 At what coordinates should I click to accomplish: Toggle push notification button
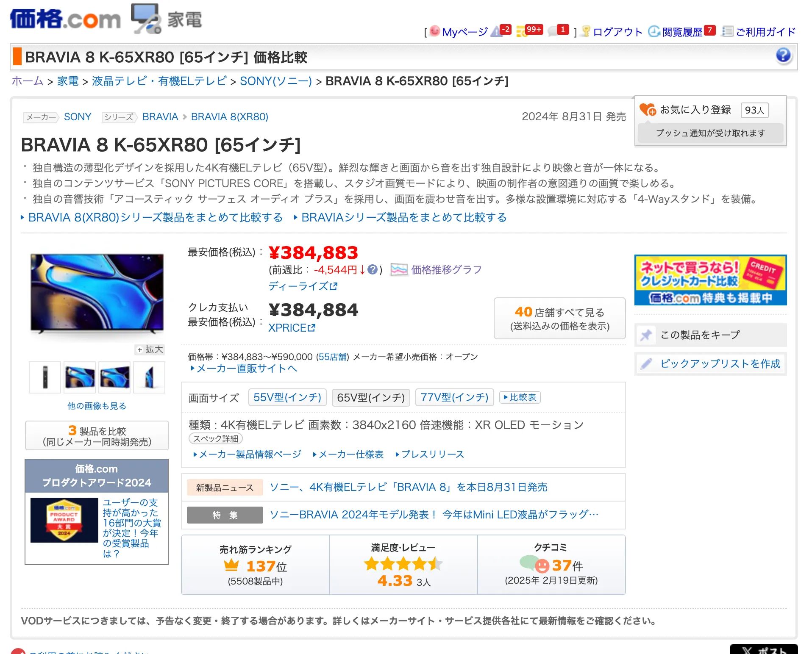click(710, 133)
